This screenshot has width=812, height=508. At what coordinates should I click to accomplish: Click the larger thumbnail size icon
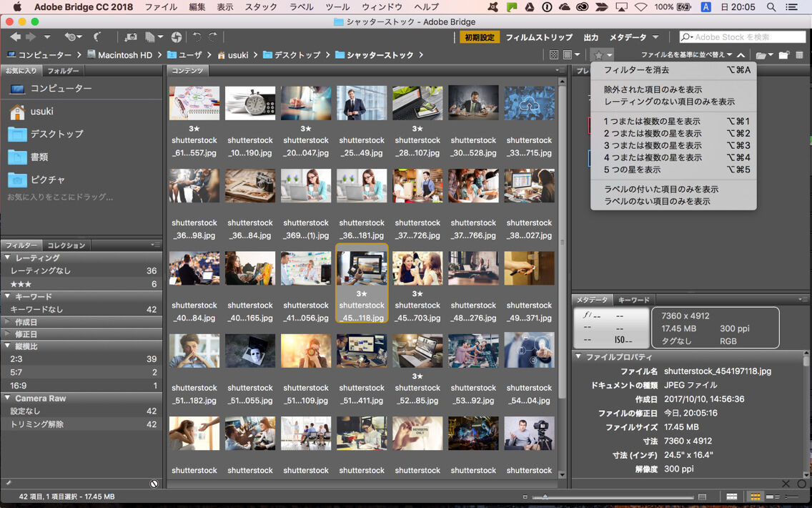702,497
